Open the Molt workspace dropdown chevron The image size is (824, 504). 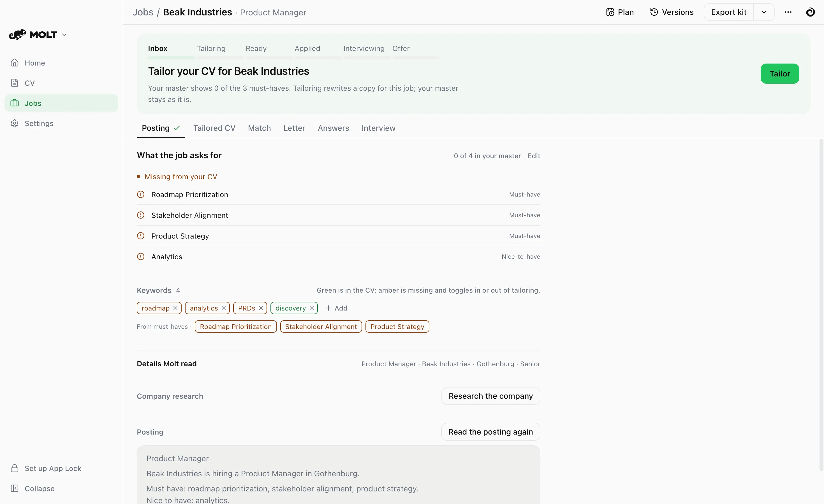click(x=64, y=35)
